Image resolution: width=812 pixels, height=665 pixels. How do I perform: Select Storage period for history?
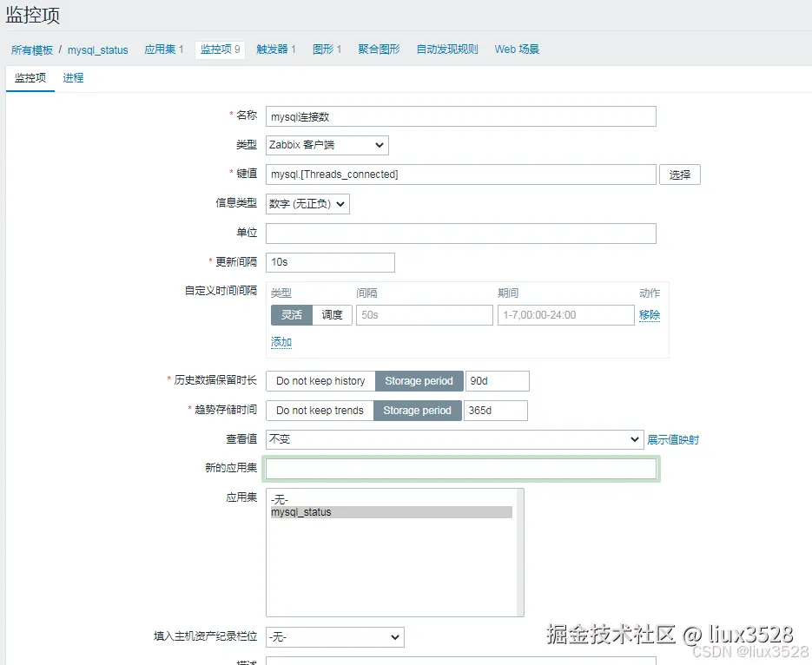point(419,381)
